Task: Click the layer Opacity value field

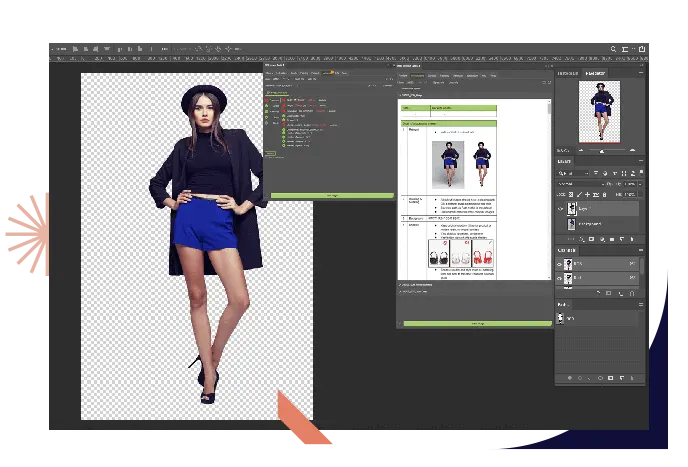Action: [631, 184]
